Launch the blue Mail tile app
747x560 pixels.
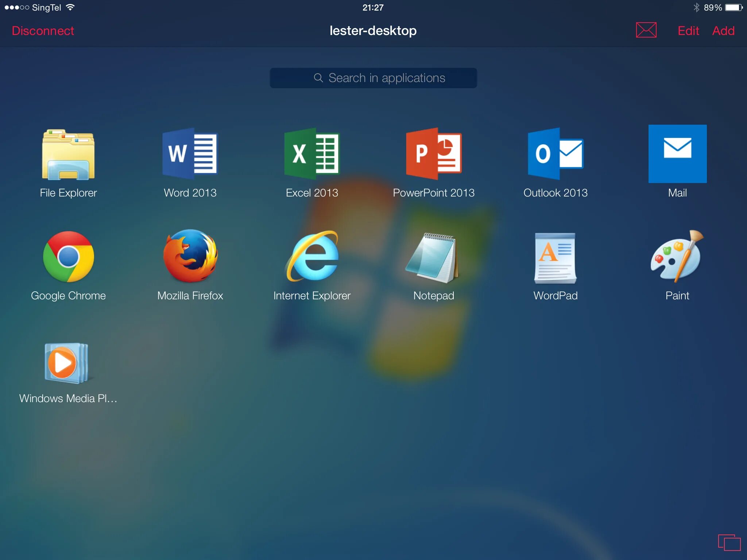(x=677, y=153)
